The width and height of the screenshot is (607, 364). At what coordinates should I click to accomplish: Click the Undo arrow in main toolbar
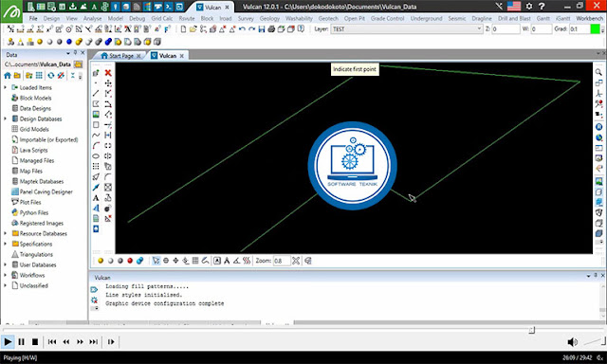(x=242, y=29)
